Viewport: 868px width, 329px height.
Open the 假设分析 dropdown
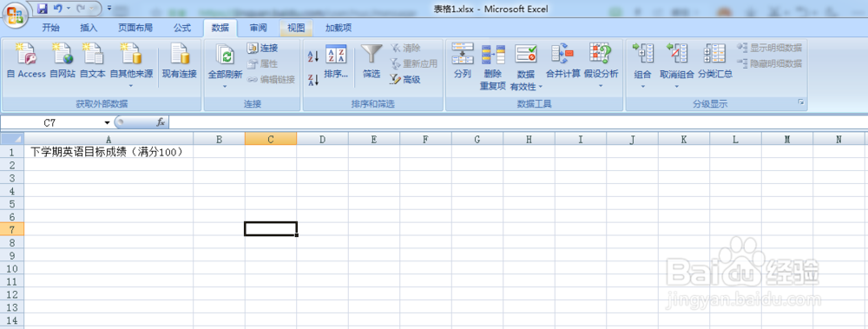click(602, 65)
